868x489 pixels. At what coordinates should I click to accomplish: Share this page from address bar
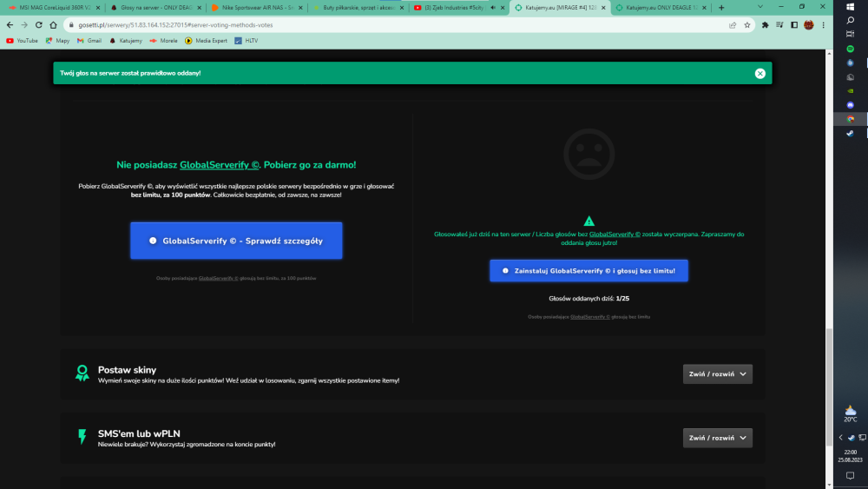click(x=733, y=25)
